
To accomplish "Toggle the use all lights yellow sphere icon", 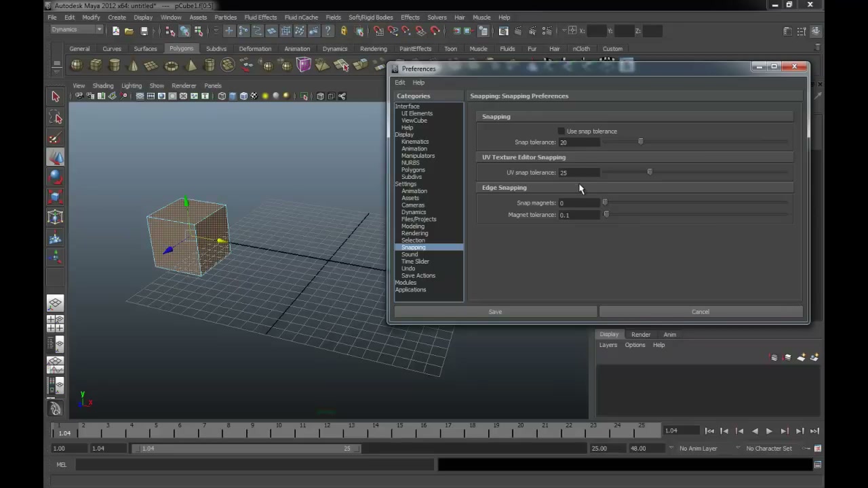I will [x=265, y=96].
